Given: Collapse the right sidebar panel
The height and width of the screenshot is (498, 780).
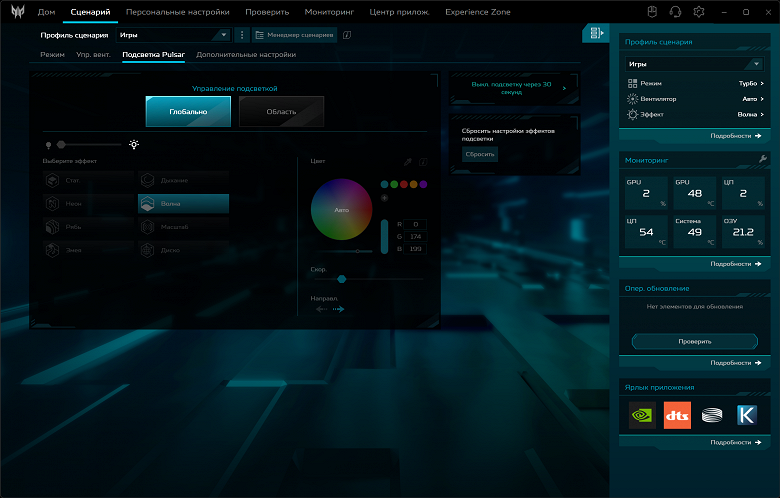Looking at the screenshot, I should (x=596, y=33).
